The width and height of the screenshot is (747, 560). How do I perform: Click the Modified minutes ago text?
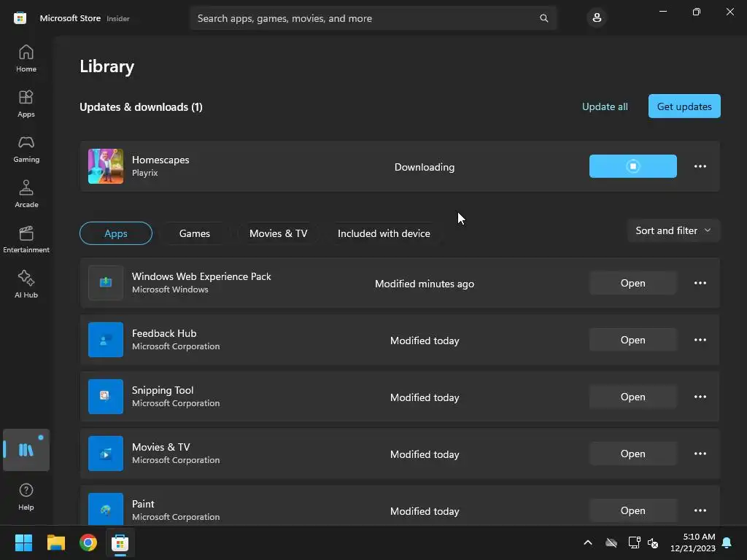pyautogui.click(x=425, y=284)
